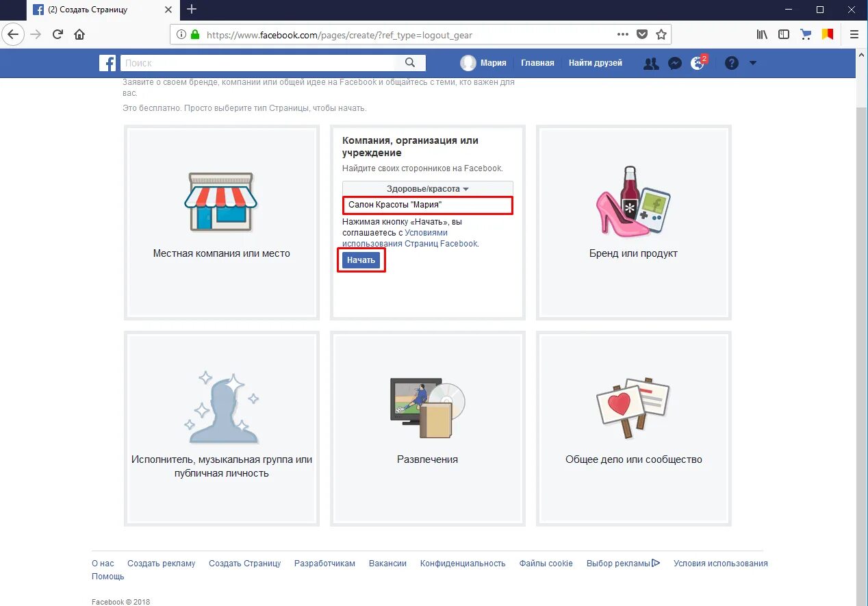Choose the Развлечения tile
The image size is (868, 606).
point(427,429)
